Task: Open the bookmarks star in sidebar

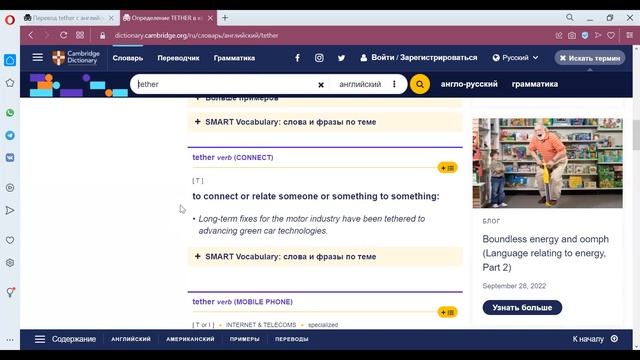Action: 10,83
